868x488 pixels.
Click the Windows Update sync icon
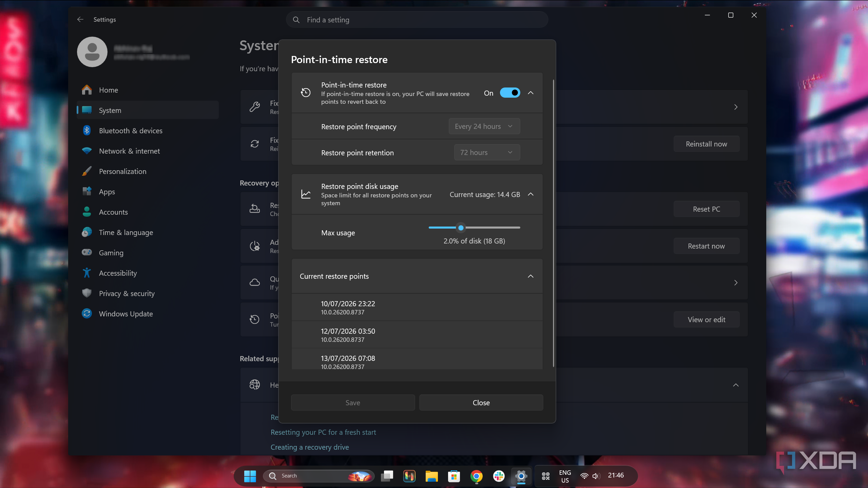tap(87, 313)
